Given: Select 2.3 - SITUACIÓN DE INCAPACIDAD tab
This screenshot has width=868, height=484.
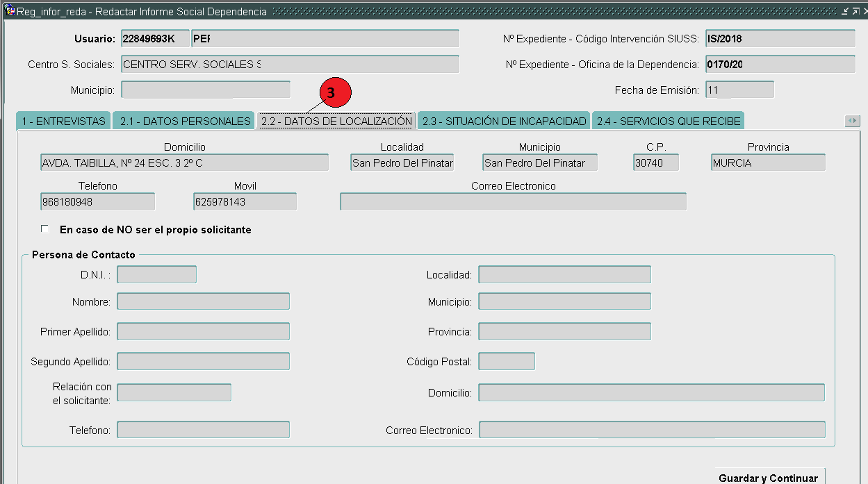Looking at the screenshot, I should 504,121.
